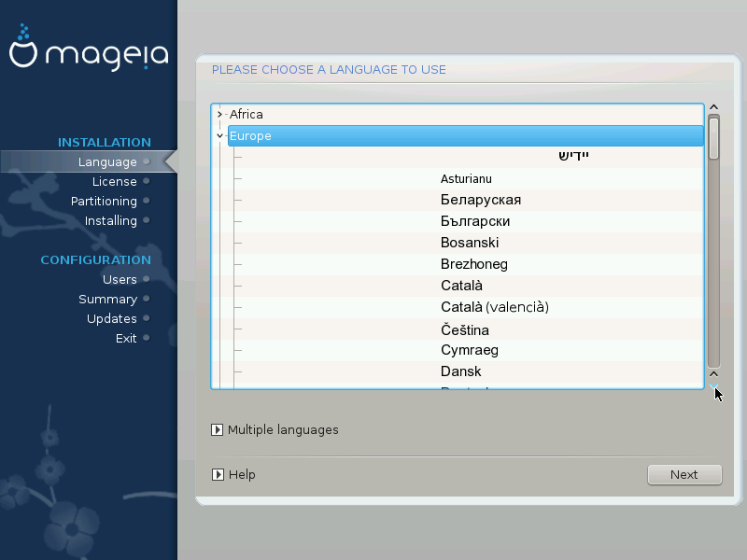
Task: Choose Brezhoneg from the language list
Action: [x=474, y=264]
